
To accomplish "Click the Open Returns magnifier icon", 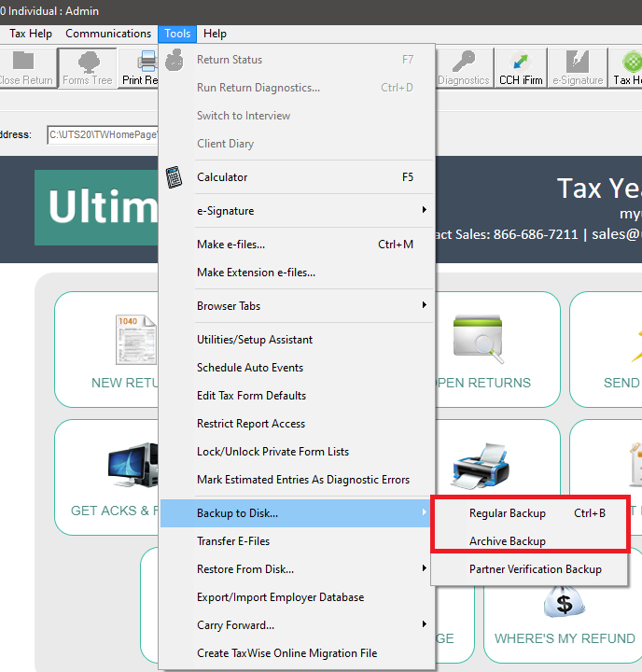I will pyautogui.click(x=479, y=339).
